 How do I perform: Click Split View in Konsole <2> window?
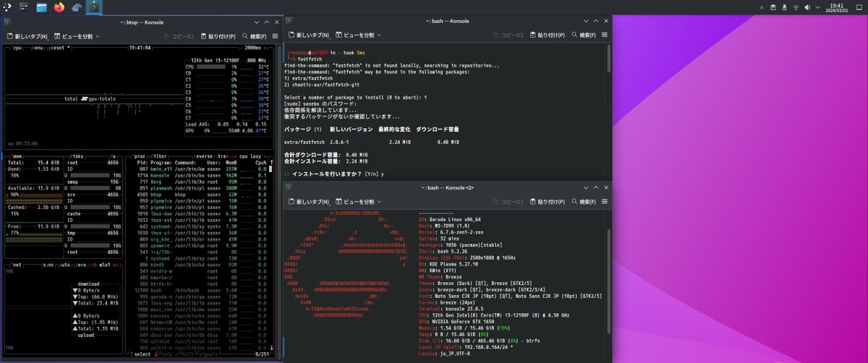pos(354,200)
